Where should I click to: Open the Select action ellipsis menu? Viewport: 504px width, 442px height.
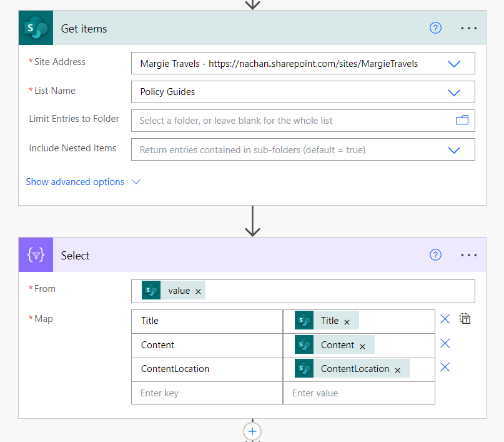click(x=468, y=255)
